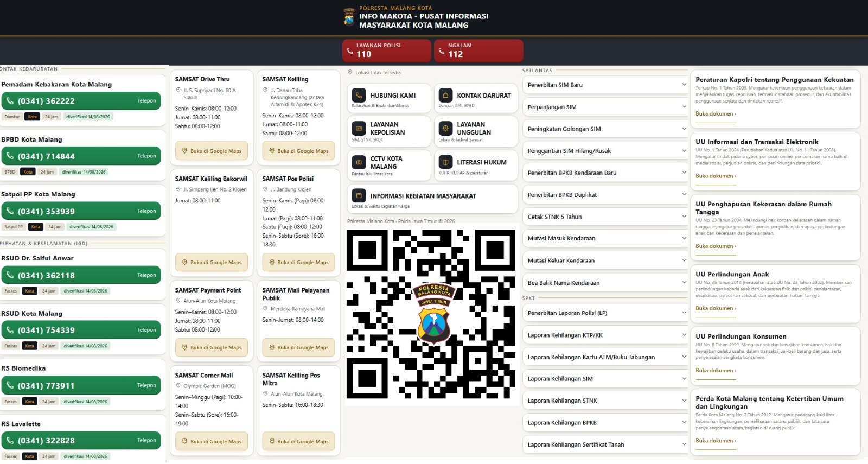Click the Literasi Hukum book icon
Image resolution: width=868 pixels, height=464 pixels.
445,162
